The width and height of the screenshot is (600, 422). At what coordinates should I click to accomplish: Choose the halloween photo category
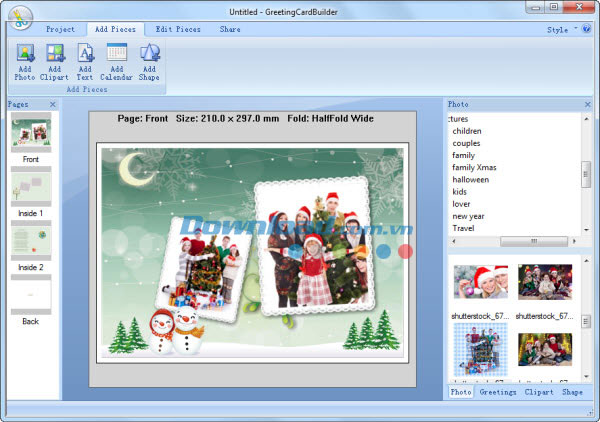coord(470,180)
